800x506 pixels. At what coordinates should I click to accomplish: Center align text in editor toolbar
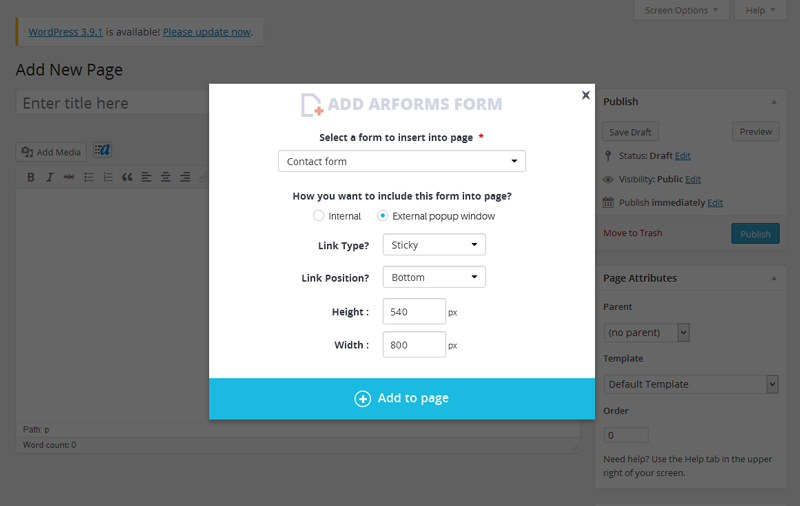165,177
